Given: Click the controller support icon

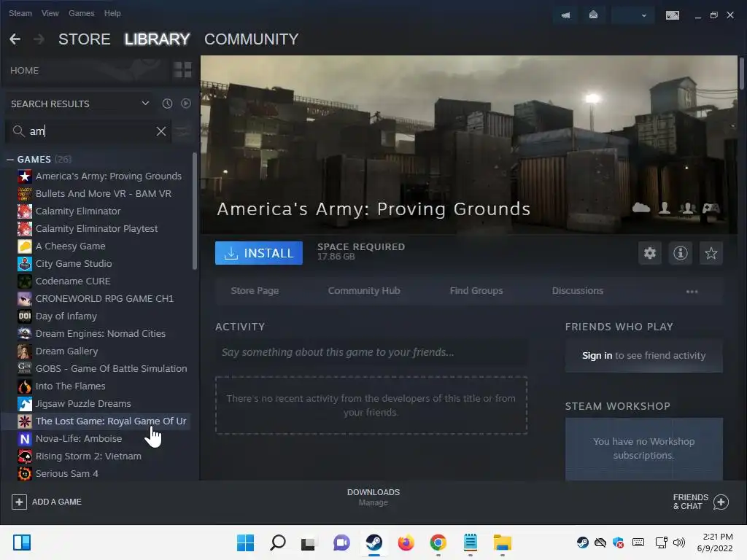Looking at the screenshot, I should (711, 208).
